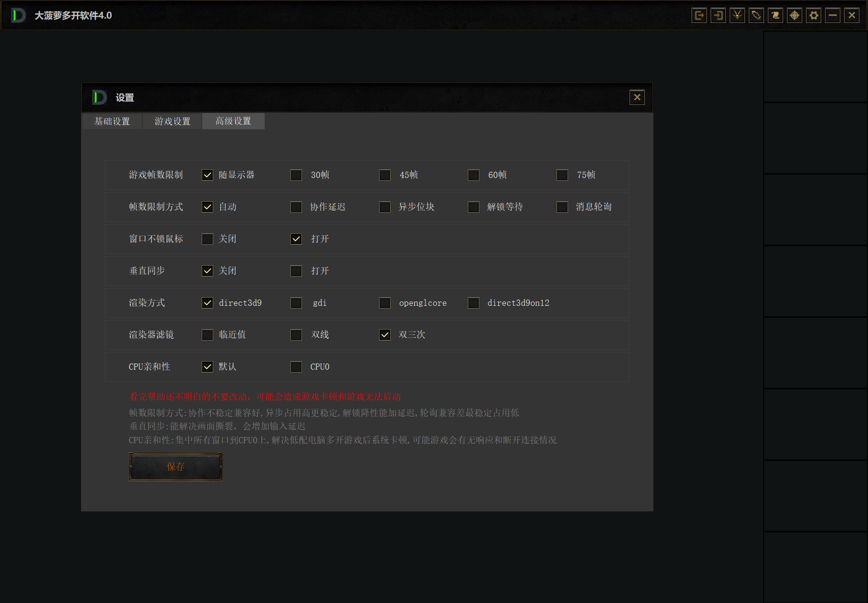Select the gdi rendering method checkbox
This screenshot has width=868, height=603.
click(296, 303)
